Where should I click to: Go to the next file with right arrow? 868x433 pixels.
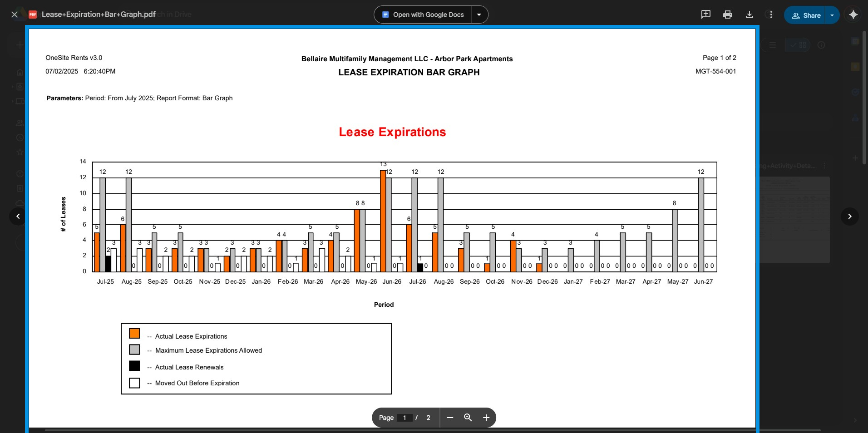coord(849,216)
